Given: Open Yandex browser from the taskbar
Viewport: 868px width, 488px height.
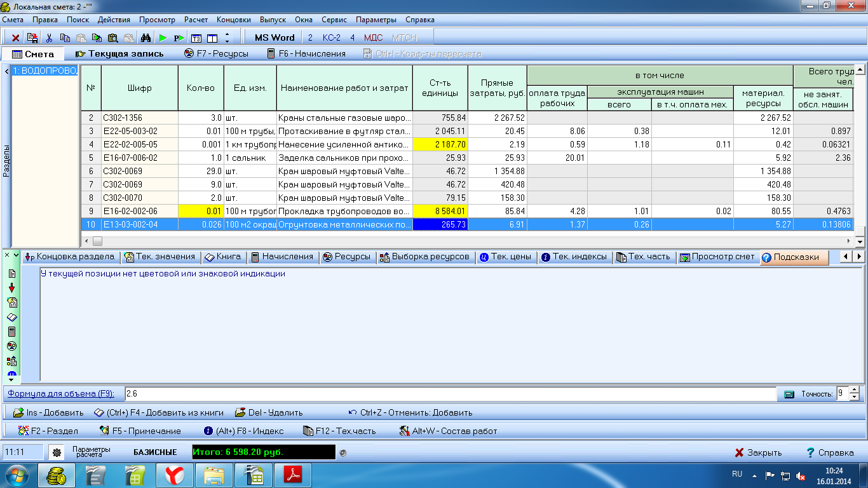Looking at the screenshot, I should (x=175, y=475).
